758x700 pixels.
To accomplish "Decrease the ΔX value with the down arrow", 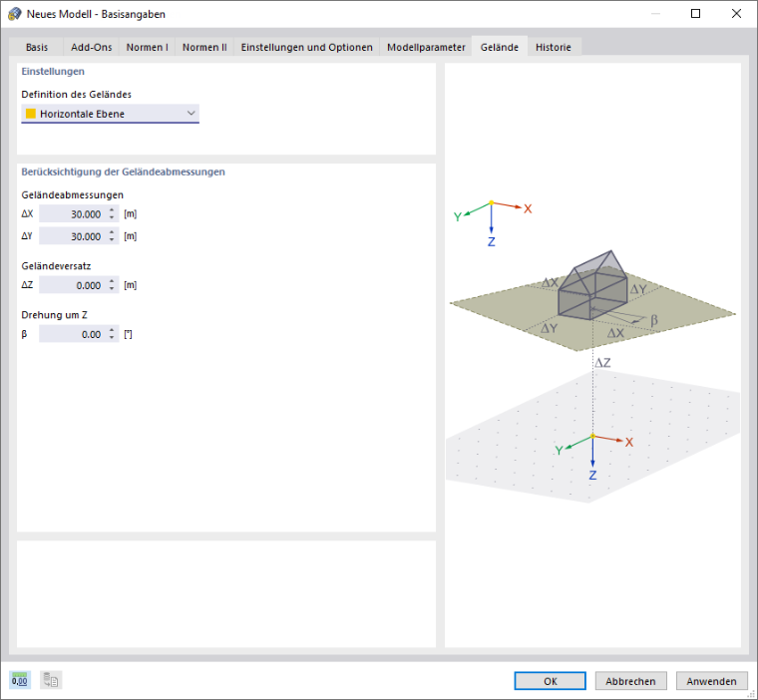I will (112, 218).
